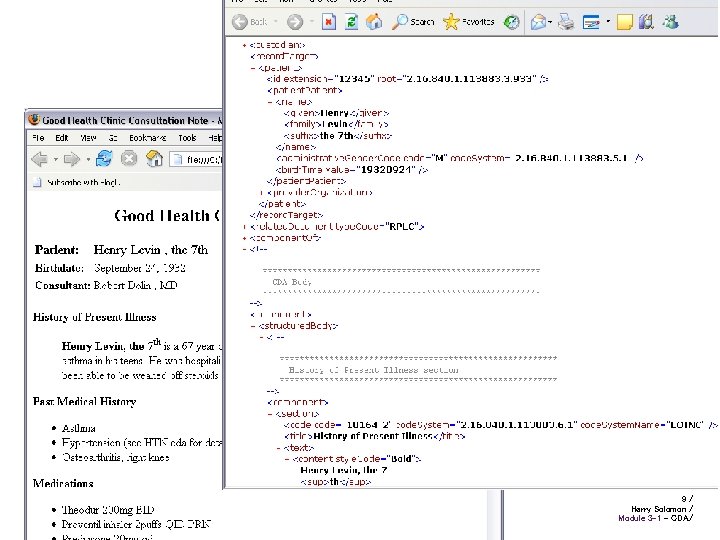Click the 'Henry' given name value in XML
Viewport: 720px width, 540px height.
coord(334,113)
